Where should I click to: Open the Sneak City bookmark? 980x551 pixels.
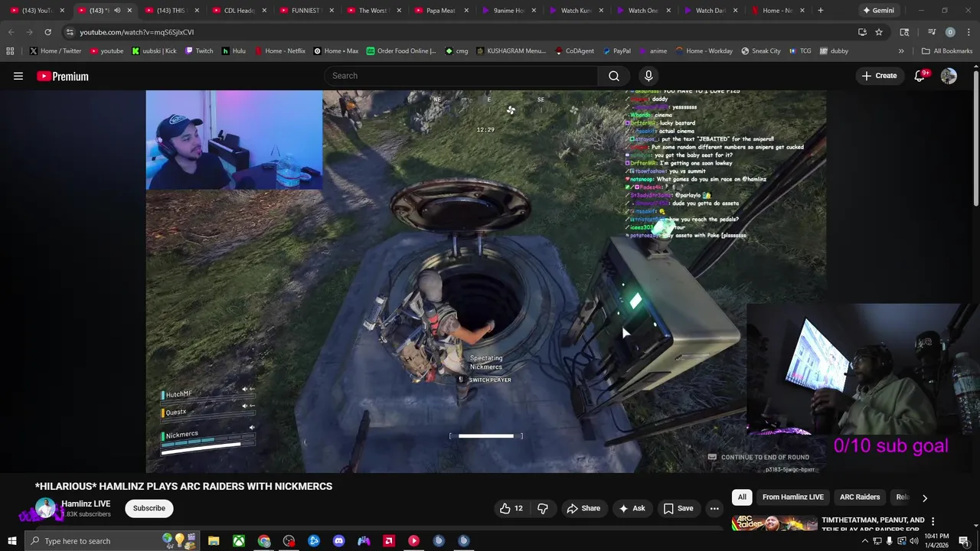coord(760,51)
